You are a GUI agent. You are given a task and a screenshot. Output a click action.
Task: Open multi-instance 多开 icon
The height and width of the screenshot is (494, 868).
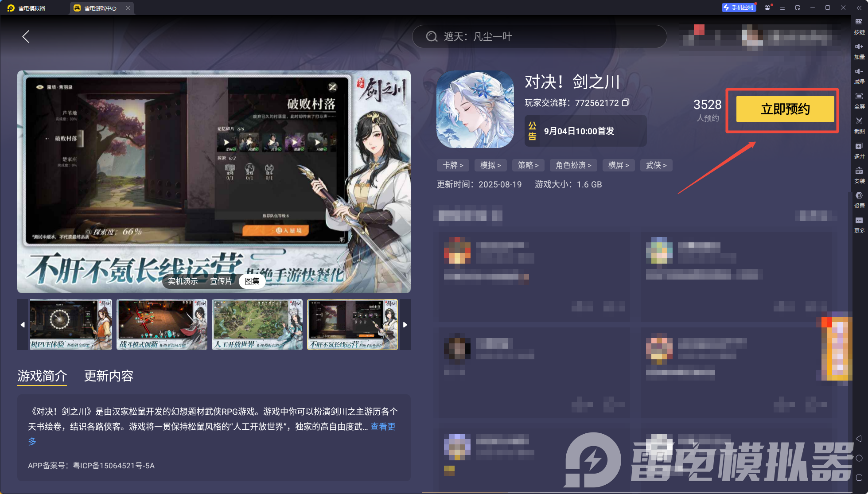[x=859, y=149]
